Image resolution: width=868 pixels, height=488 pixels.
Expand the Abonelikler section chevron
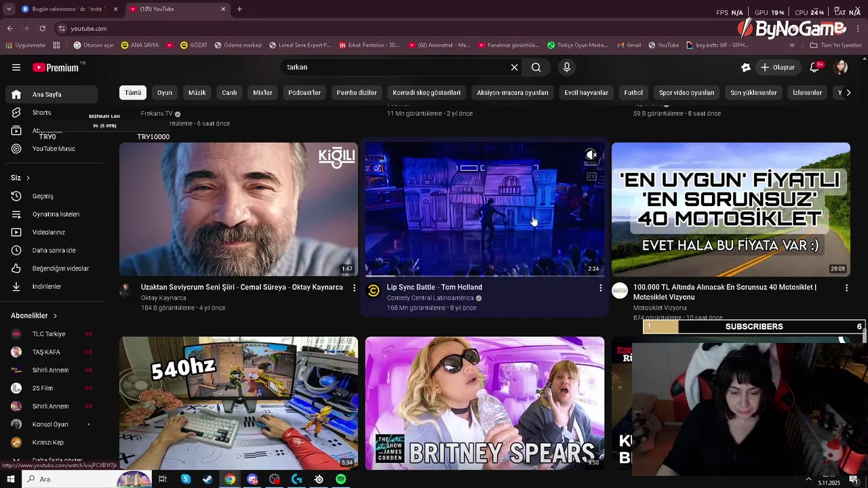tap(55, 316)
